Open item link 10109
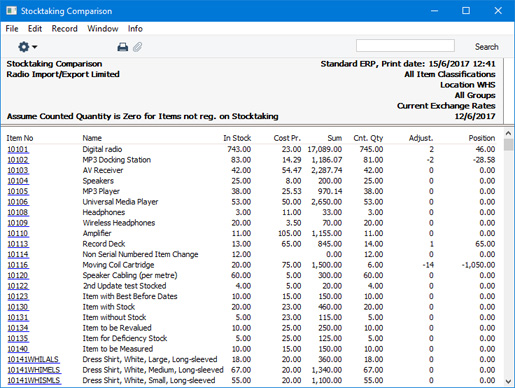 tap(18, 223)
